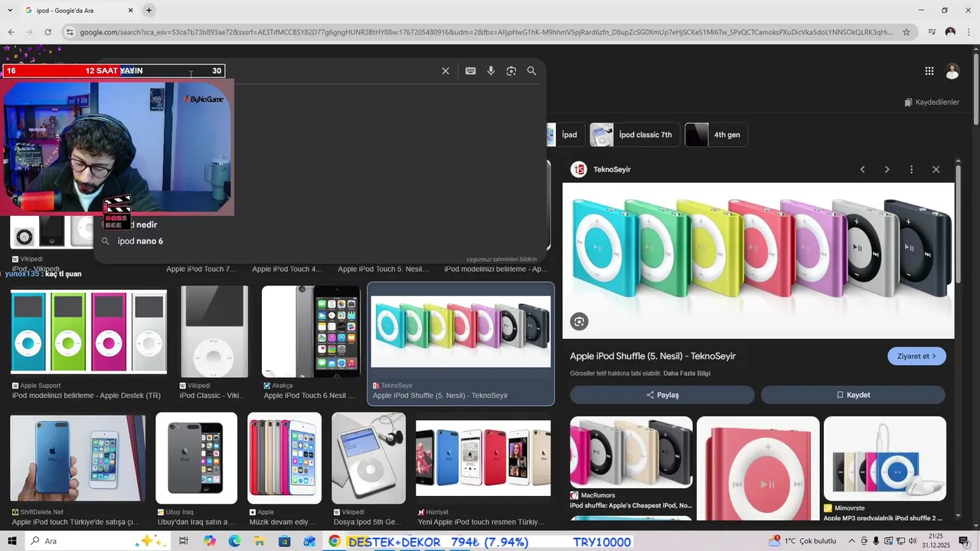Open ShiftDelete.Net blue iPod touch thumbnail
Viewport: 980px width, 551px height.
[78, 458]
